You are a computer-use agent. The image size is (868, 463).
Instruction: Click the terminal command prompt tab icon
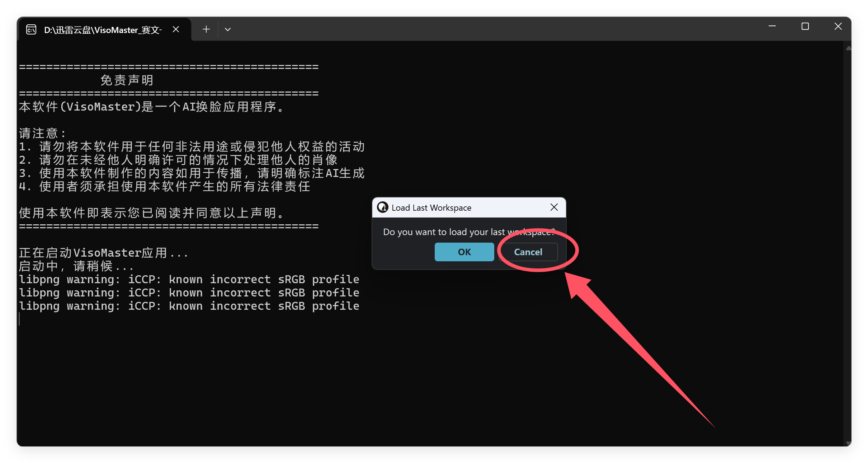coord(31,29)
